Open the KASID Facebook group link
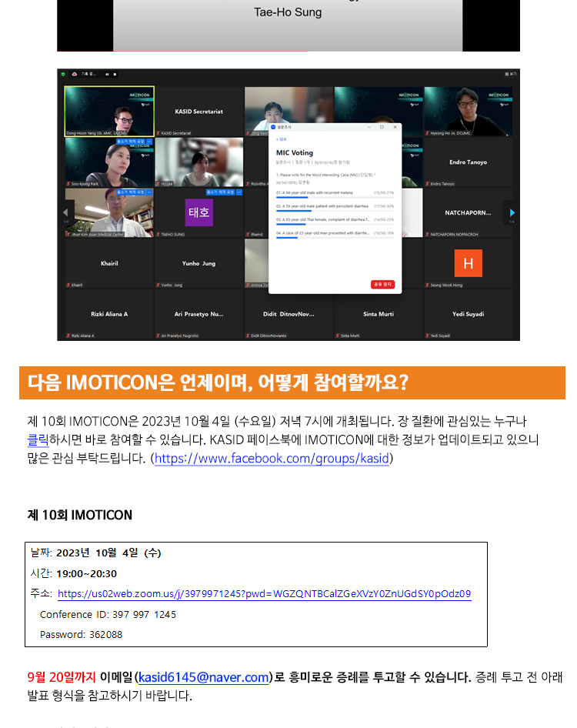 point(273,459)
